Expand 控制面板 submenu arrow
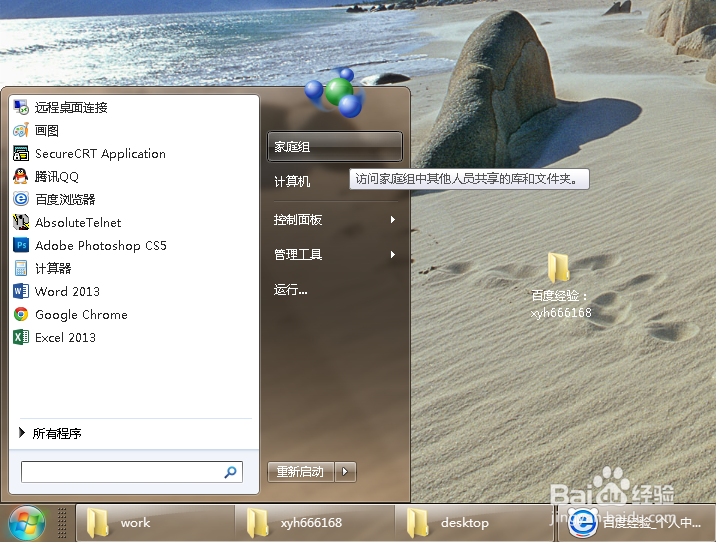This screenshot has width=716, height=542. 393,220
